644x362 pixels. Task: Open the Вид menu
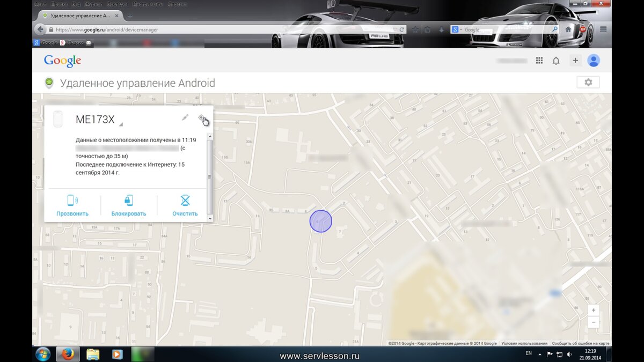(x=77, y=4)
